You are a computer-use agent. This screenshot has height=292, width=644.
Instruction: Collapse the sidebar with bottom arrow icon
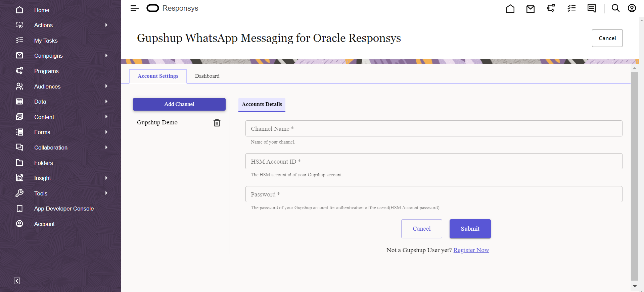point(17,281)
